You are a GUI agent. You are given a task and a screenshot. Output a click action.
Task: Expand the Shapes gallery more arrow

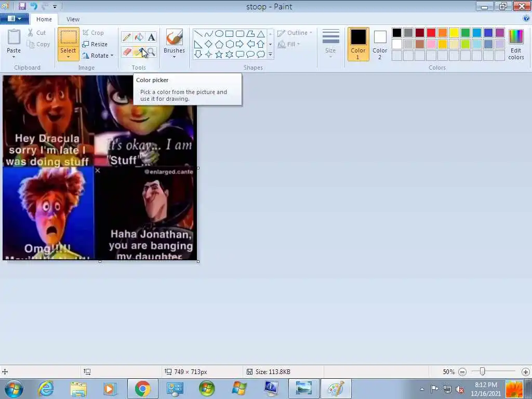[x=270, y=54]
